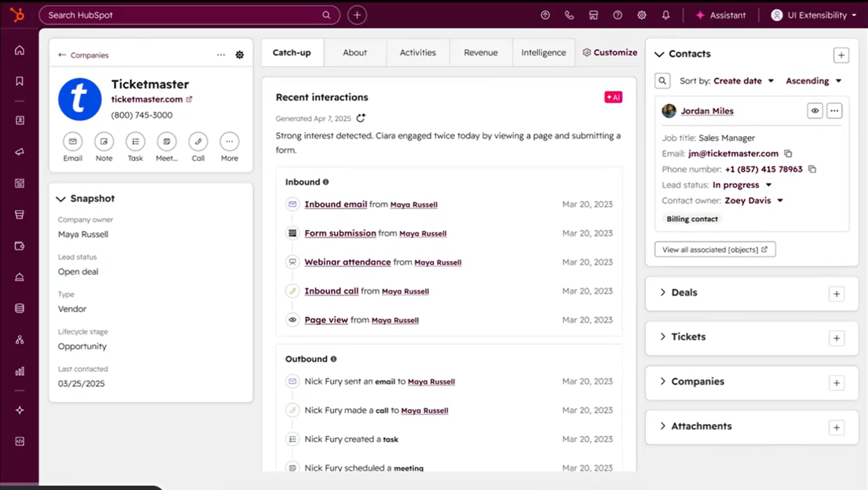Switch to the Revenue tab
868x490 pixels.
click(x=481, y=53)
